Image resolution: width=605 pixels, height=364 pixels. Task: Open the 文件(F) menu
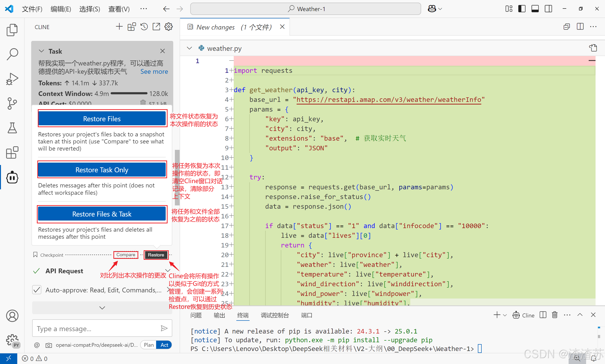point(32,9)
